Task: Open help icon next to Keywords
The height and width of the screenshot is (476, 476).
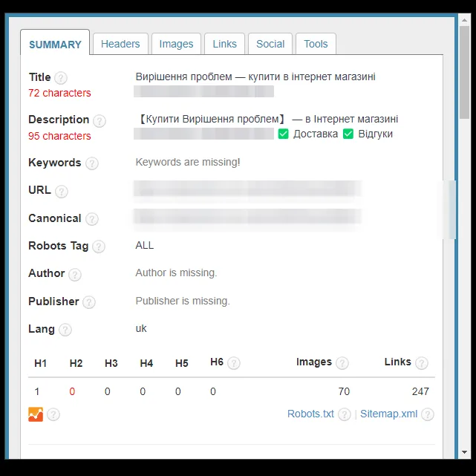Action: click(91, 163)
